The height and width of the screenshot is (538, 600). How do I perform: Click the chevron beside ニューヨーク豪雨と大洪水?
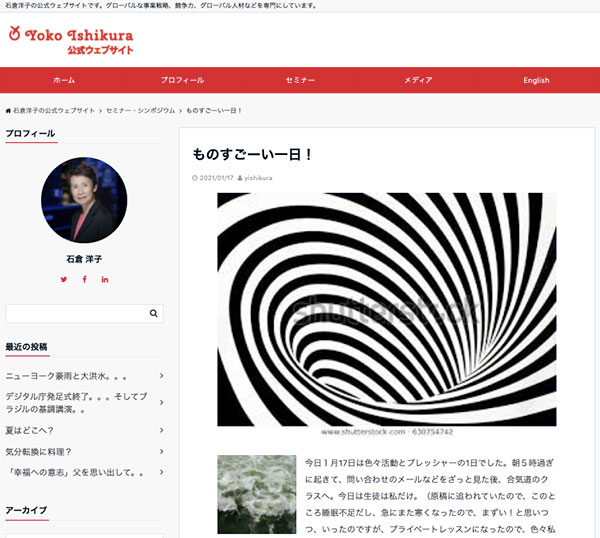click(161, 377)
